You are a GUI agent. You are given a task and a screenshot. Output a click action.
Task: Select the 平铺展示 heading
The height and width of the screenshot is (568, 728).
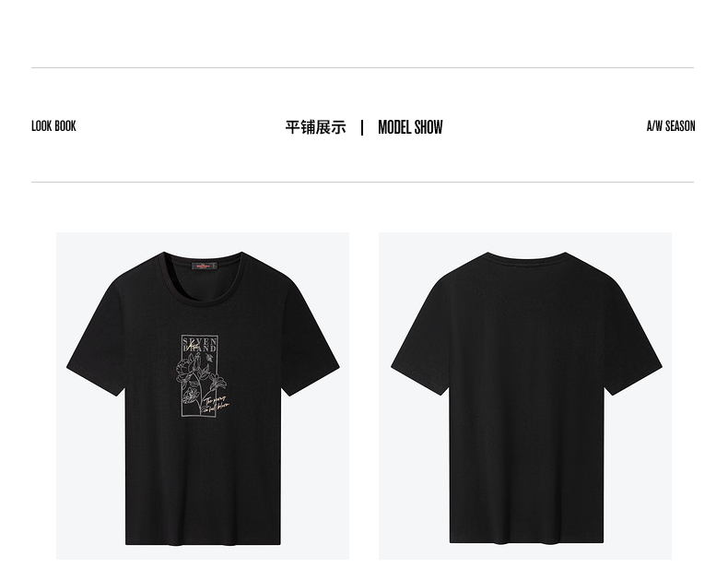pos(316,127)
